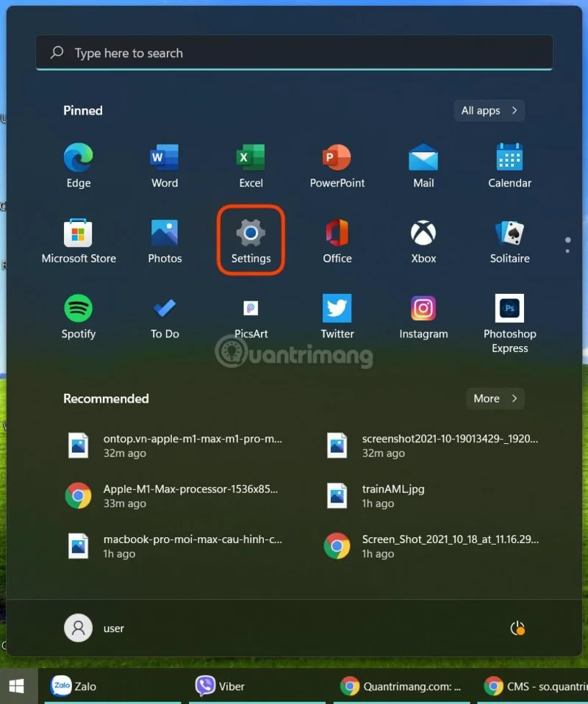
Task: Launch the Xbox app
Action: pos(423,241)
